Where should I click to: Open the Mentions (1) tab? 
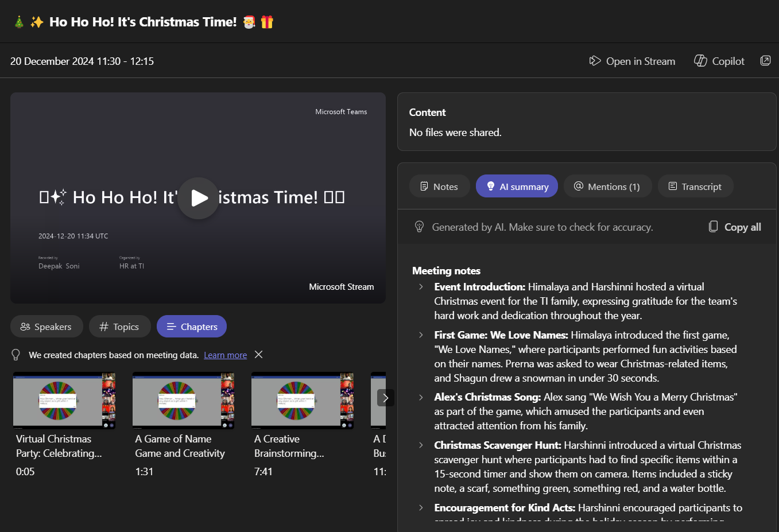[x=608, y=186]
